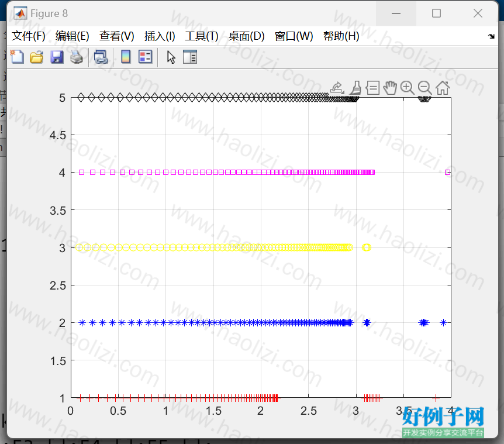The width and height of the screenshot is (504, 444).
Task: Open the property inspector icon
Action: (x=190, y=57)
